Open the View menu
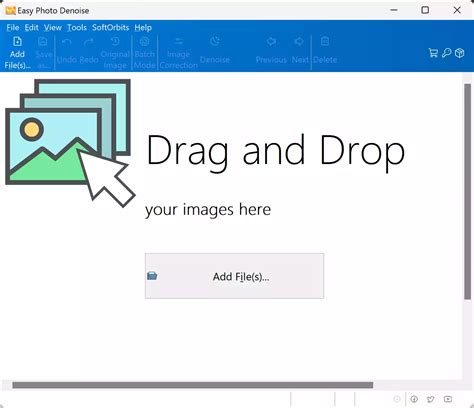 pos(53,27)
